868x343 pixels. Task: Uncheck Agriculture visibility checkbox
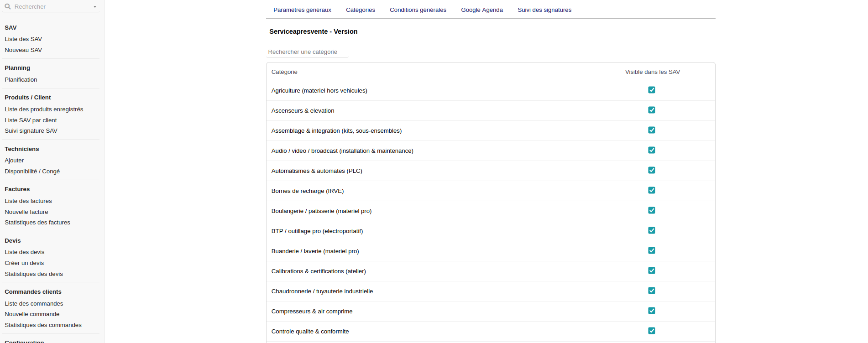click(x=652, y=90)
